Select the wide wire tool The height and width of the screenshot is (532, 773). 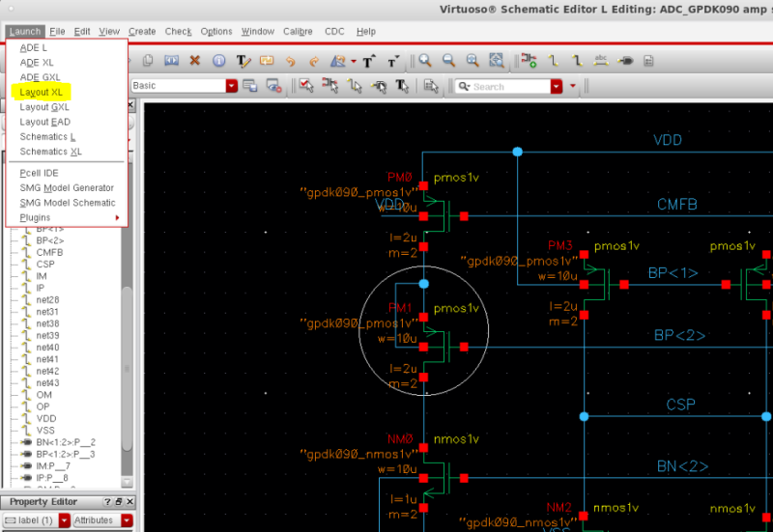pyautogui.click(x=577, y=61)
